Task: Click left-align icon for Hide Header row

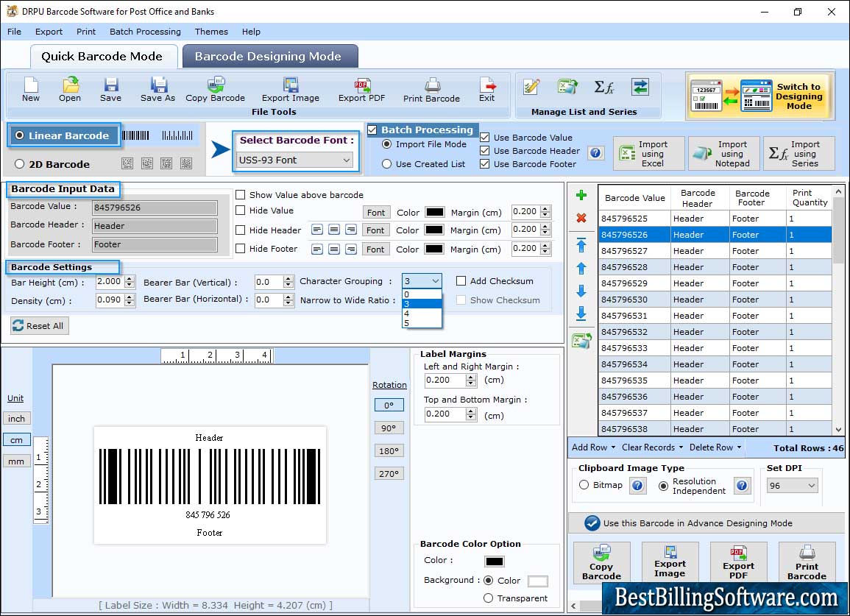Action: [317, 230]
